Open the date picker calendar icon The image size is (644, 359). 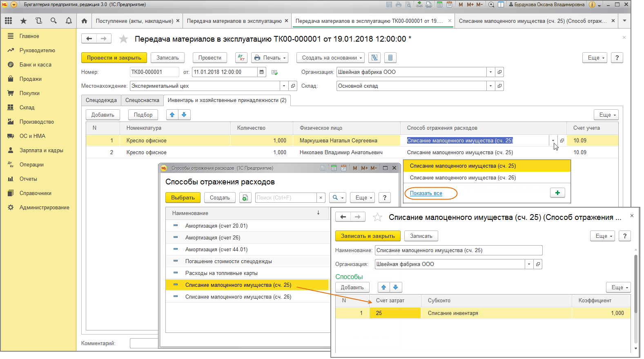click(262, 72)
